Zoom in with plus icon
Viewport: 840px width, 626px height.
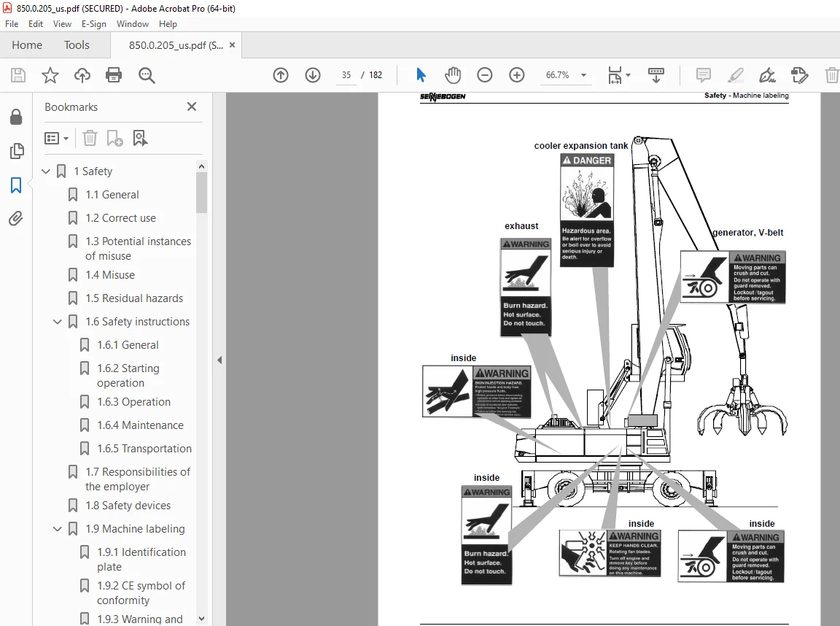(517, 75)
